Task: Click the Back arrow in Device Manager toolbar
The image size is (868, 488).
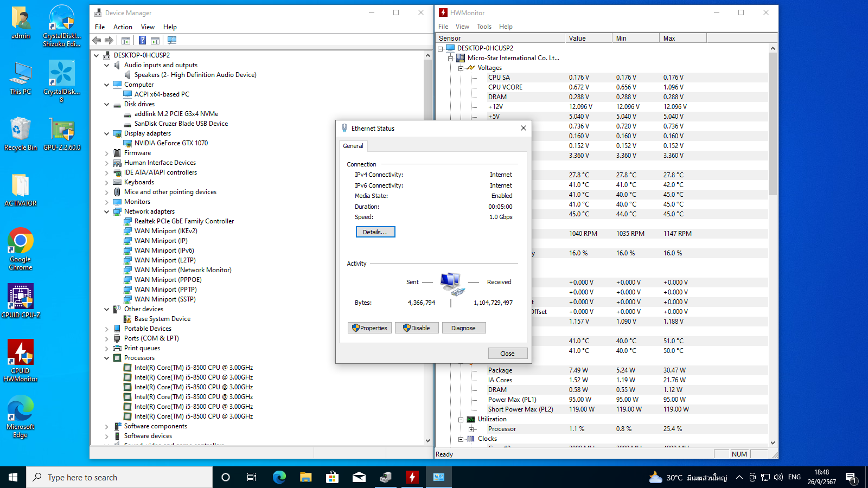Action: click(97, 40)
